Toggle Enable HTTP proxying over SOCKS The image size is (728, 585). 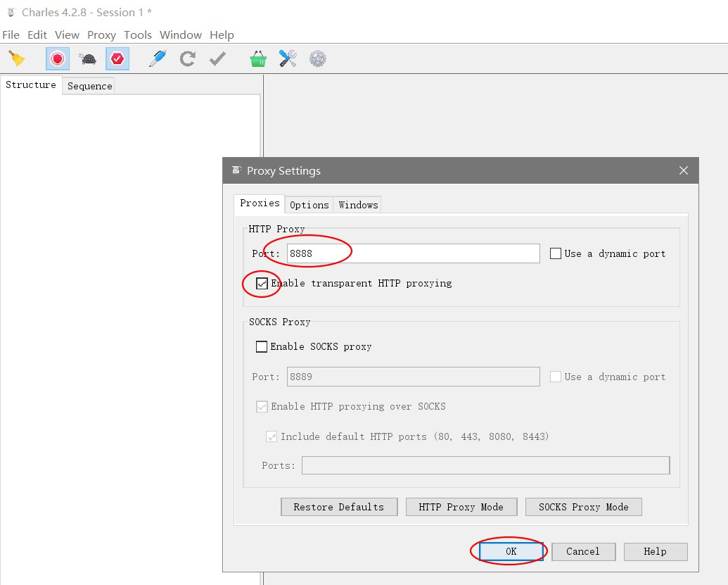(x=262, y=407)
